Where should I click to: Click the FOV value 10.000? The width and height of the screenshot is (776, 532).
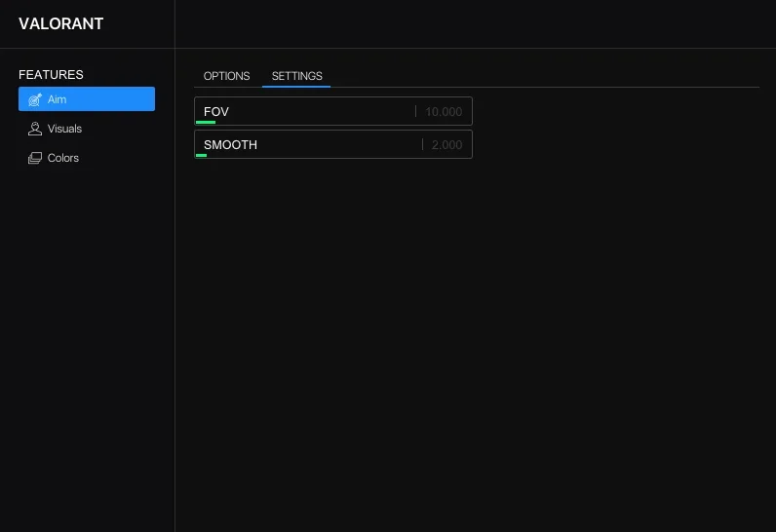pyautogui.click(x=444, y=112)
